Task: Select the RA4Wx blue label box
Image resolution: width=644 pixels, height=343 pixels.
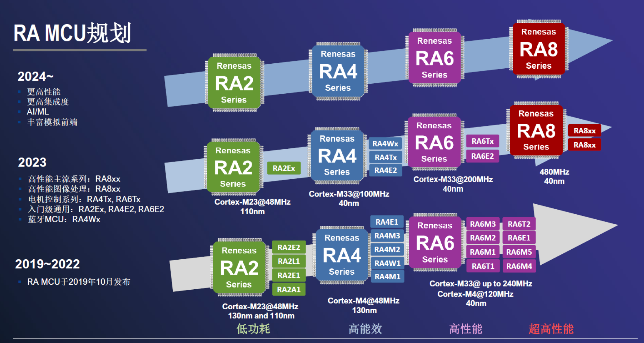Action: click(385, 144)
